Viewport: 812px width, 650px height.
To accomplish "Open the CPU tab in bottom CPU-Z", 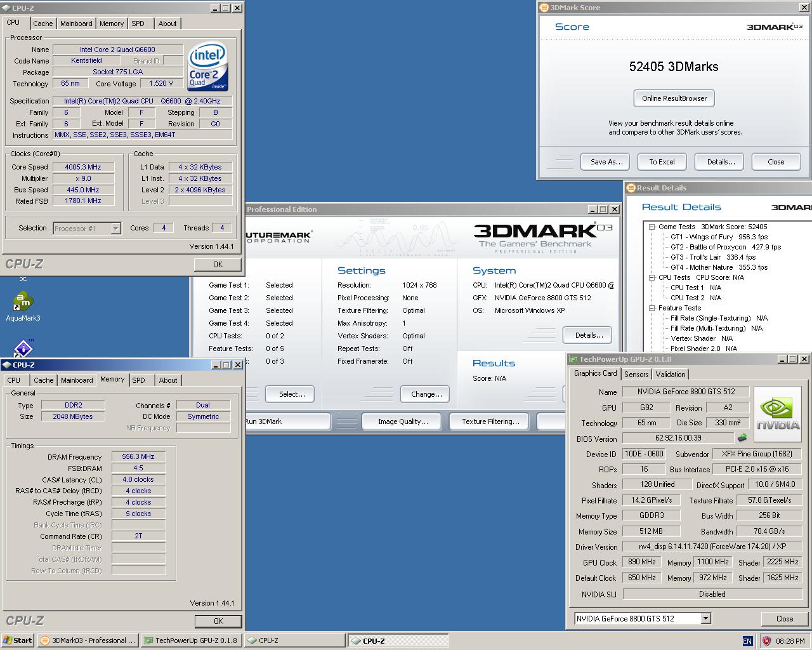I will [14, 380].
